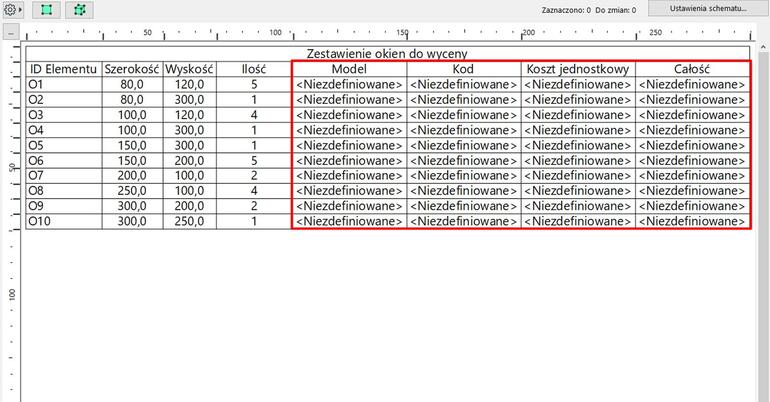
Task: Click the ruler corner collapse button
Action: tap(11, 32)
